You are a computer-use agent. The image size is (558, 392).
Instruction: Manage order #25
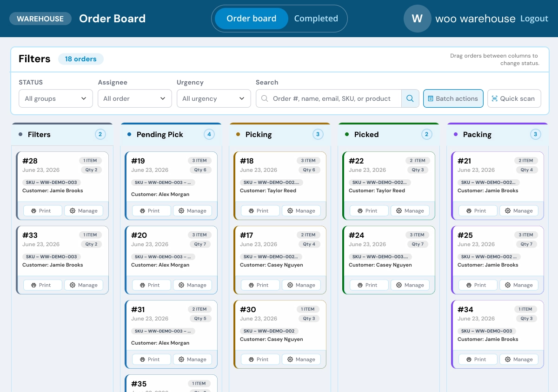pos(519,285)
